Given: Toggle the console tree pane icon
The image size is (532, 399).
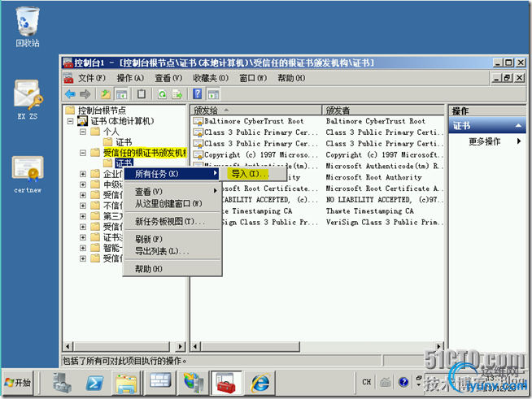Looking at the screenshot, I should 121,94.
